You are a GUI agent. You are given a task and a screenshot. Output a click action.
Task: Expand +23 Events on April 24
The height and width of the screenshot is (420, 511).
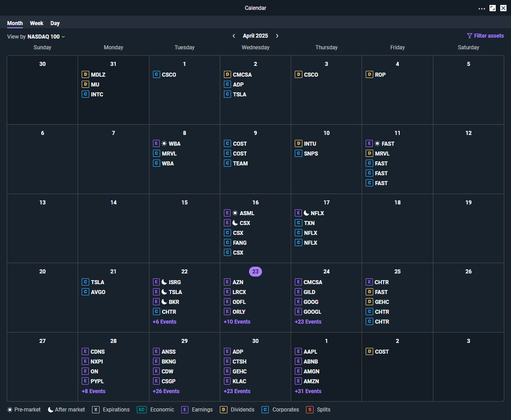click(x=308, y=322)
